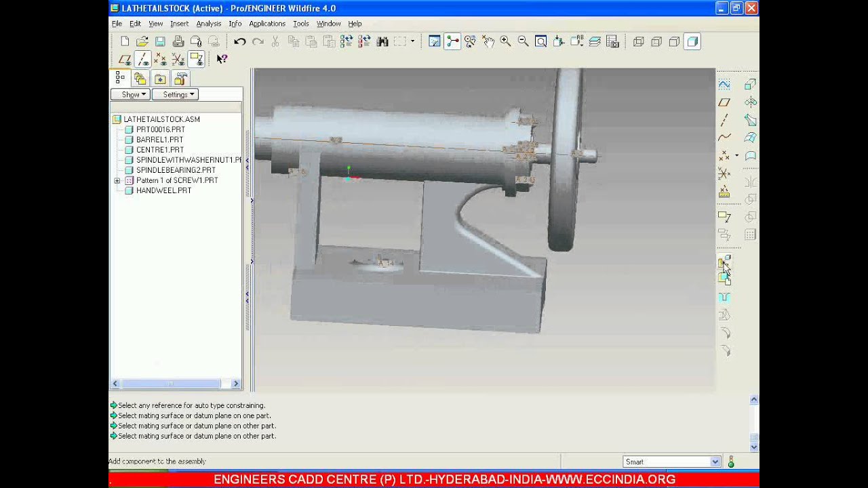
Task: Click the Hole tool icon
Action: pos(724,298)
